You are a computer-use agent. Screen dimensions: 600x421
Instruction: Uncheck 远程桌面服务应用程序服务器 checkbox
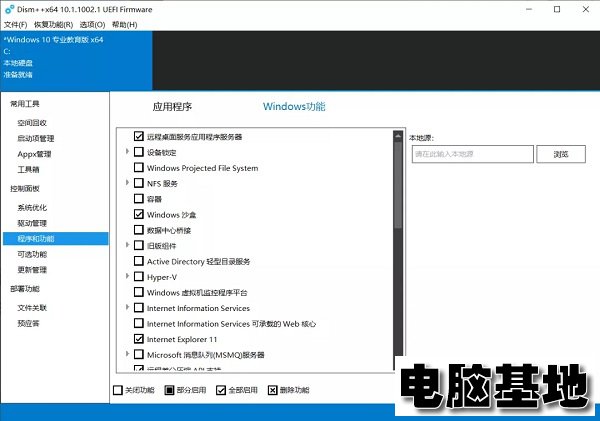tap(139, 136)
